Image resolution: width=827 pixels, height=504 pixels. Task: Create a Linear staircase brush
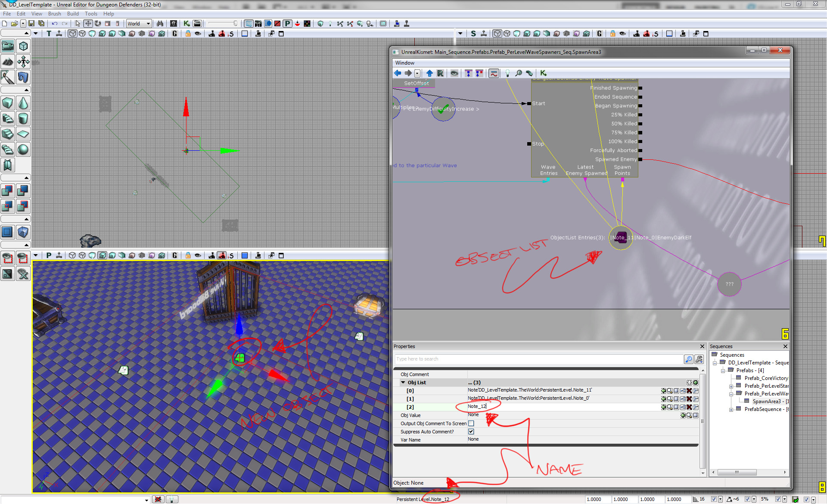click(x=8, y=134)
